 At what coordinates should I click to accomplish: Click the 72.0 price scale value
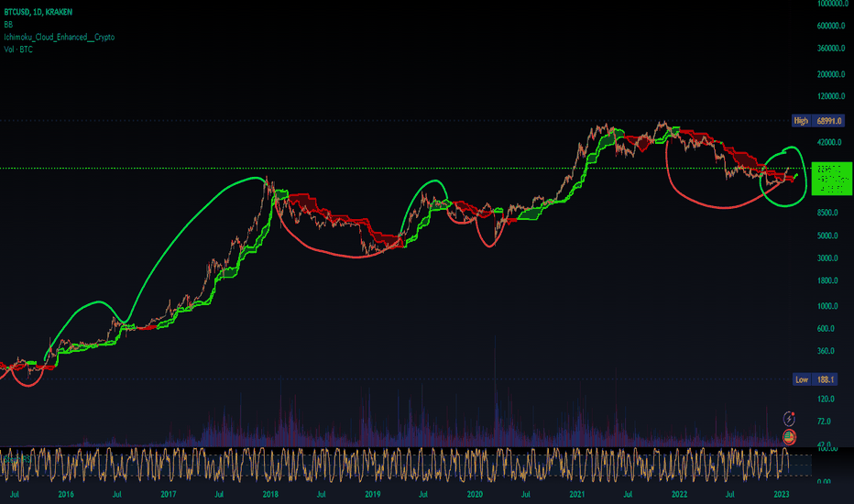[824, 422]
